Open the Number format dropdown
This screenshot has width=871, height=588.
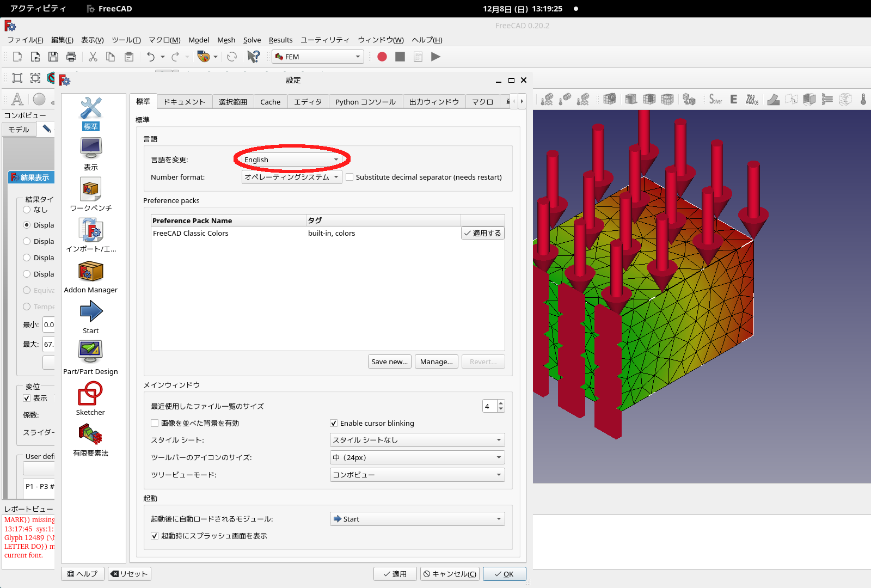[x=292, y=177]
